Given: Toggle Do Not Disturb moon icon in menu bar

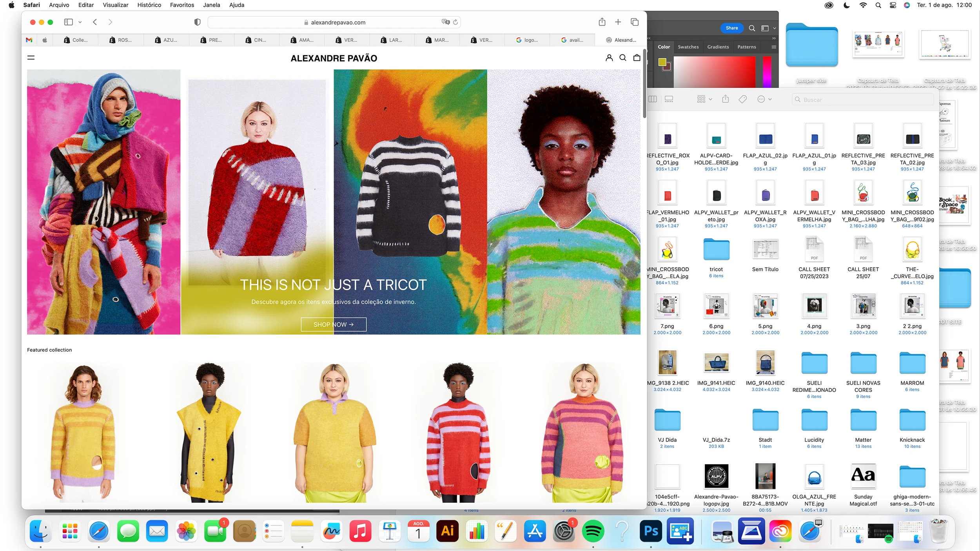Looking at the screenshot, I should (x=847, y=5).
